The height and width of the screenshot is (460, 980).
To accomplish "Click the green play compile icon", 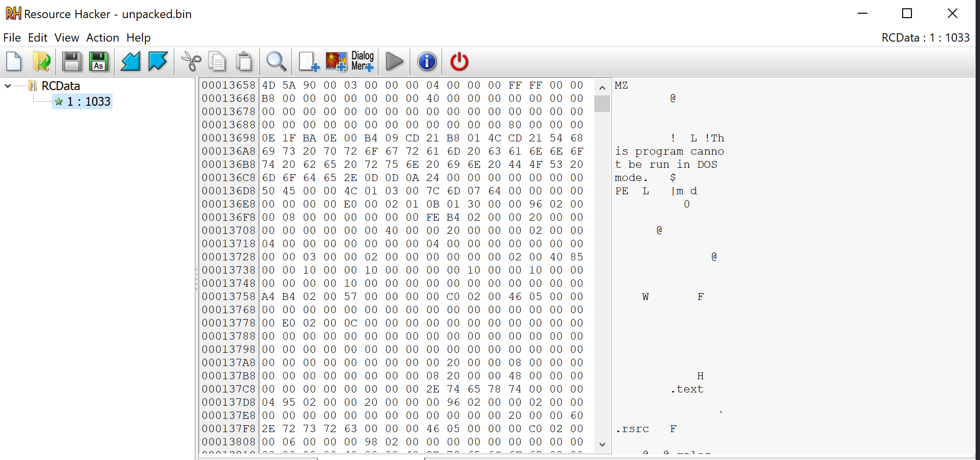I will [395, 62].
